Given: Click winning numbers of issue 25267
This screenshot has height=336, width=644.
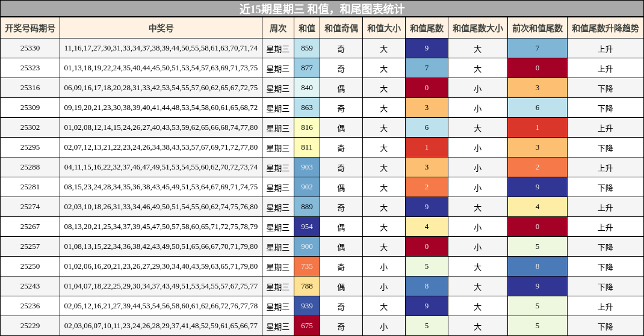Looking at the screenshot, I should (161, 227).
